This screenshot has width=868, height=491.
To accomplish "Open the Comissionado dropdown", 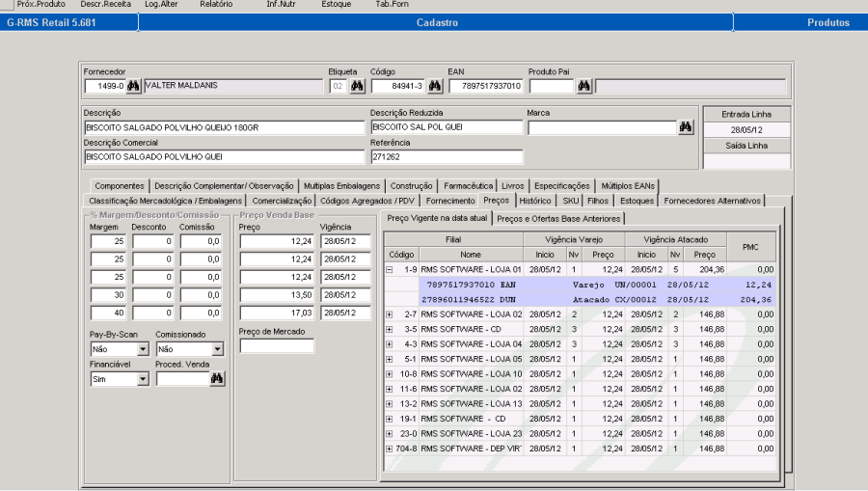I will pos(216,349).
